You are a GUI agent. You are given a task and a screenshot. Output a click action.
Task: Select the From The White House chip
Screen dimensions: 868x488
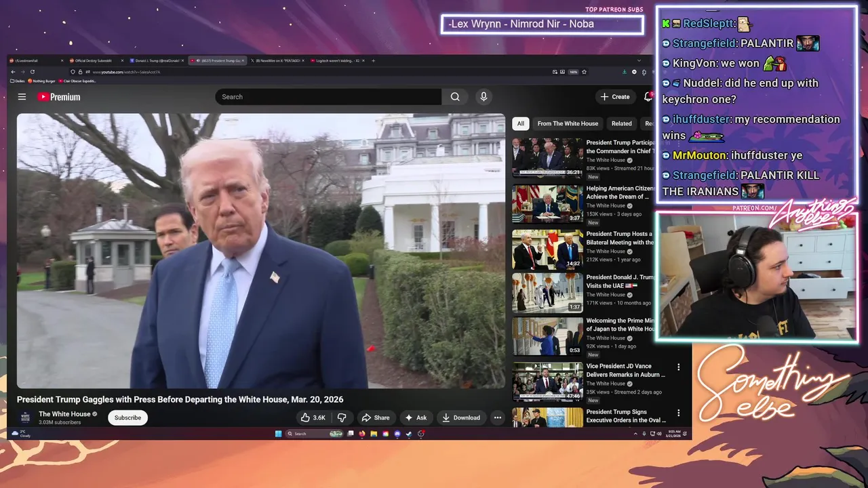coord(568,123)
